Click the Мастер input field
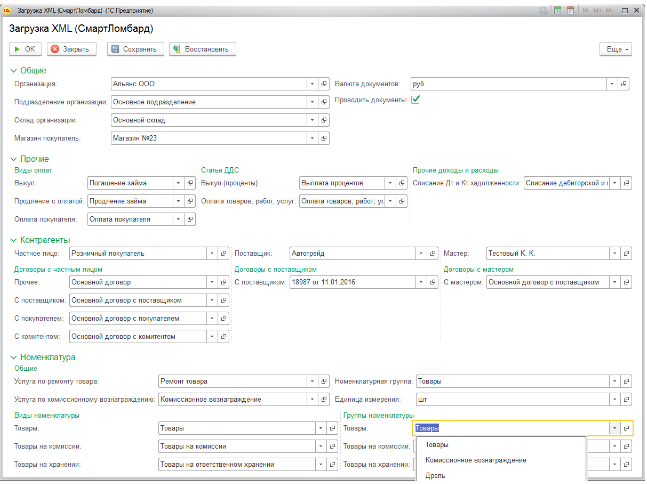The height and width of the screenshot is (484, 647). (548, 253)
